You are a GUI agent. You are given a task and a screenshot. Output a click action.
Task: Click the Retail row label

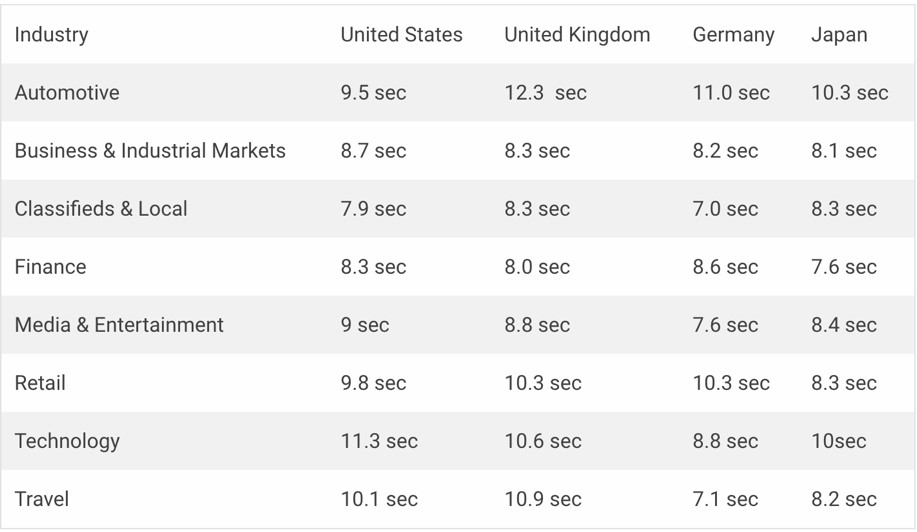[x=40, y=383]
